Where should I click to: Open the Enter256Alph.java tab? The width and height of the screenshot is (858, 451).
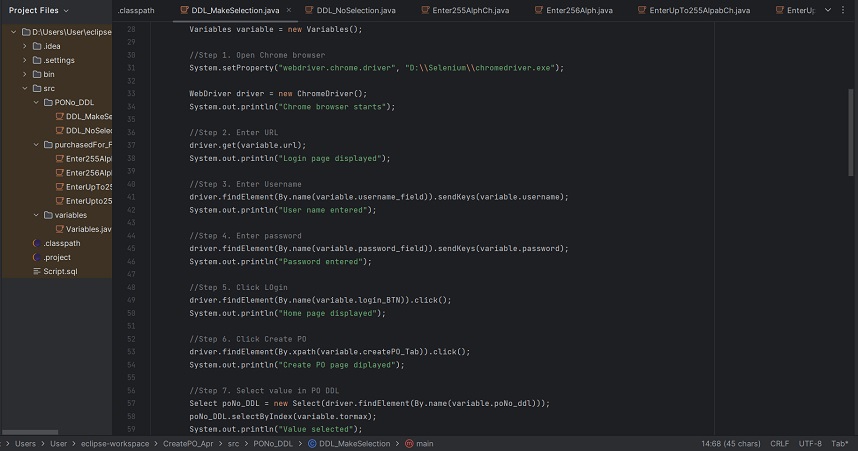coord(573,10)
